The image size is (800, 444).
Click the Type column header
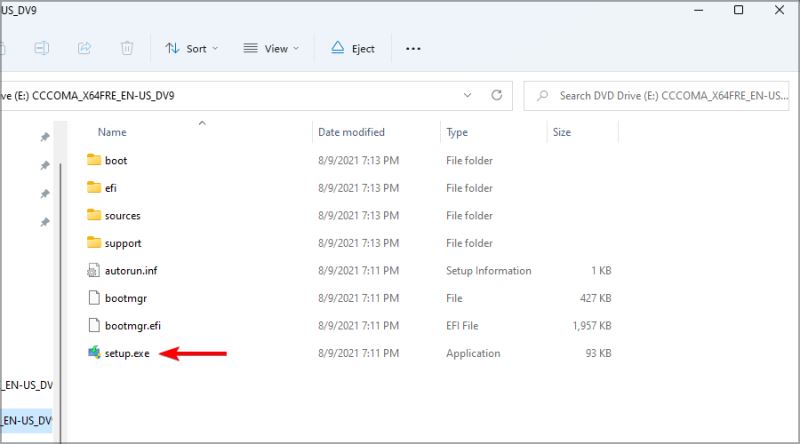pyautogui.click(x=457, y=132)
